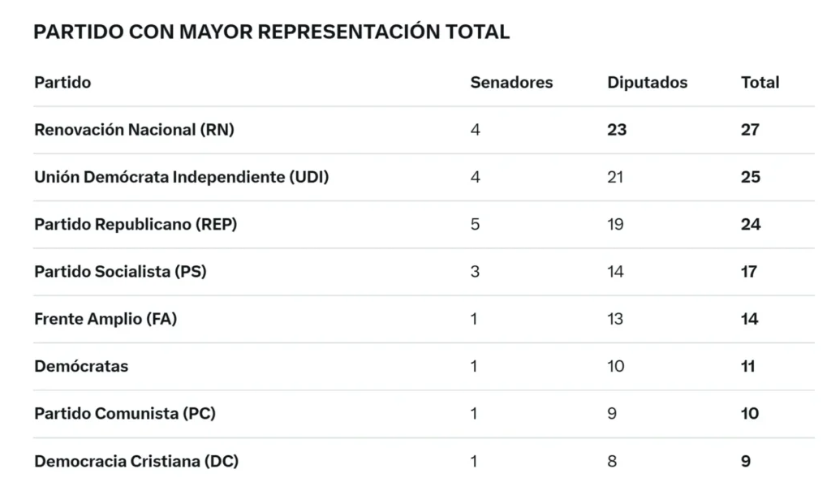Click the 'Senadores' column header
This screenshot has height=504, width=831.
pyautogui.click(x=511, y=83)
